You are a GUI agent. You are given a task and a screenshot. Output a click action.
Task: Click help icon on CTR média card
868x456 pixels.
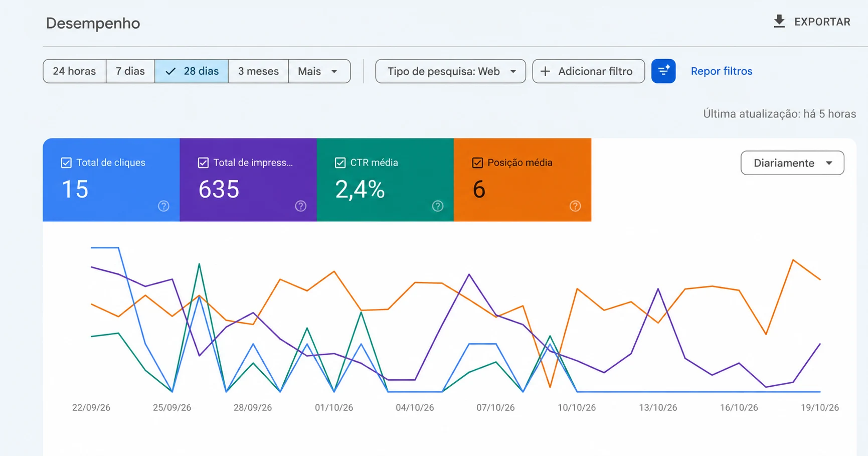pyautogui.click(x=438, y=206)
